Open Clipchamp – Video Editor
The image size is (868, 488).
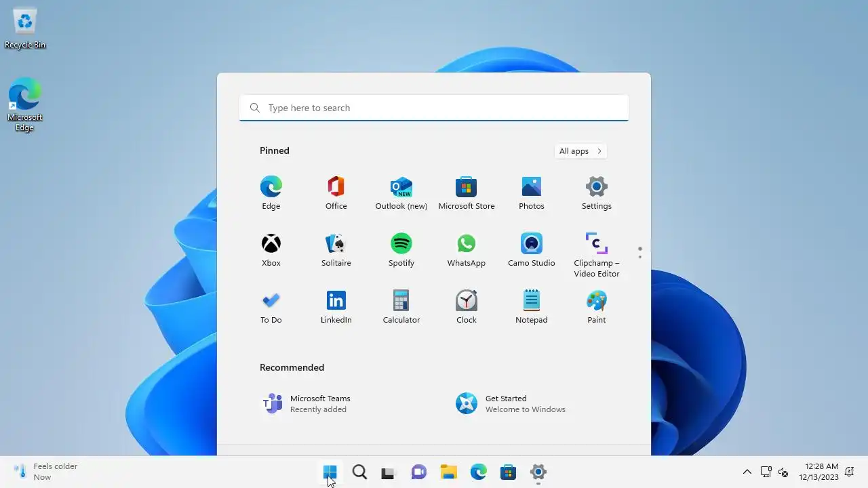click(596, 255)
